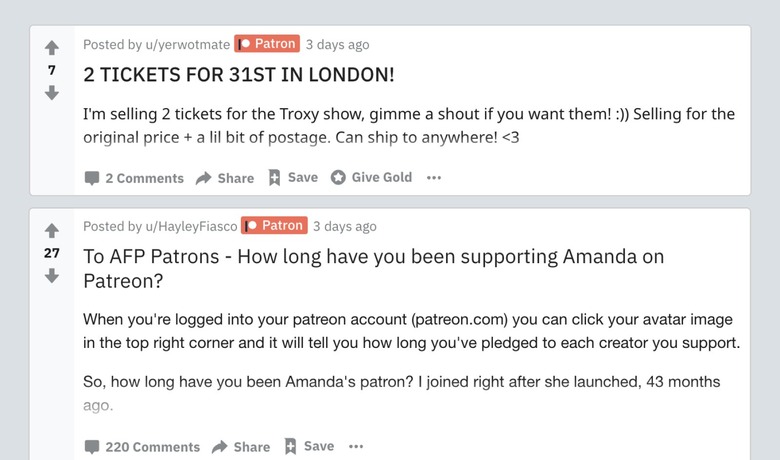Viewport: 780px width, 460px height.
Task: Open 220 Comments on Patrons post
Action: coord(142,447)
